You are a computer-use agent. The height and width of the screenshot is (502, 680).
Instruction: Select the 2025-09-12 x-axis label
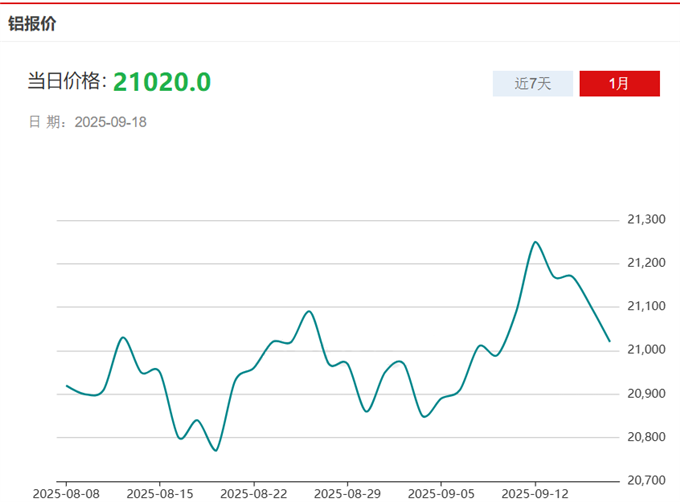535,494
